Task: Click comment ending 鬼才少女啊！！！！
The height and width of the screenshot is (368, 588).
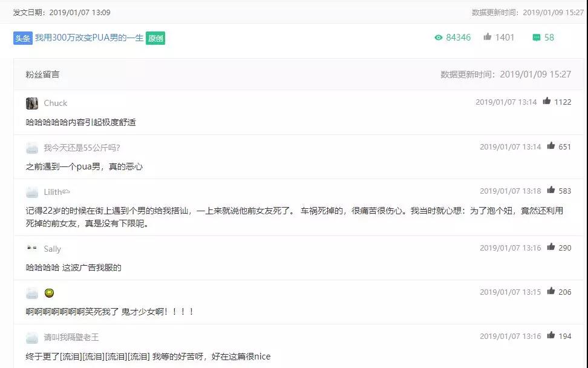Action: (x=110, y=312)
